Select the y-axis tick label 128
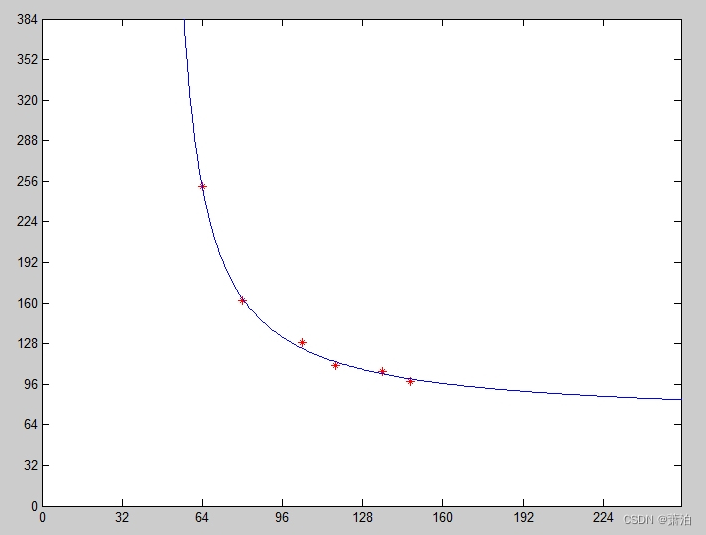706x535 pixels. [27, 344]
